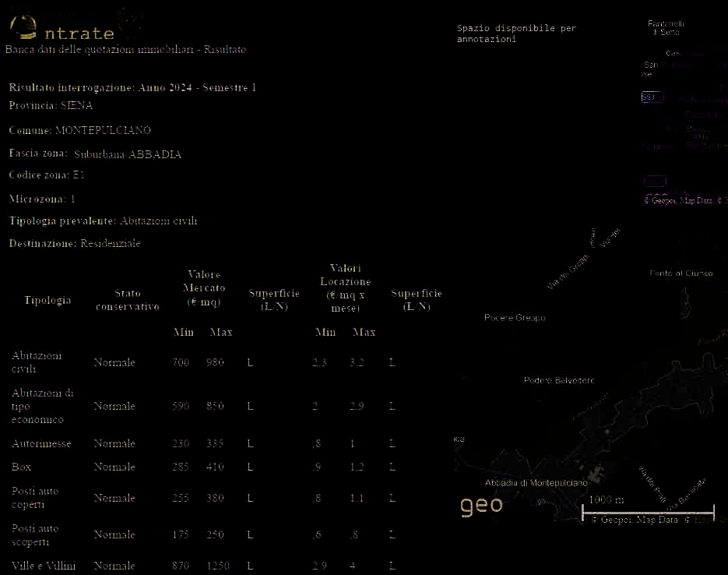
Task: Click the Tipologia column header
Action: pos(47,300)
